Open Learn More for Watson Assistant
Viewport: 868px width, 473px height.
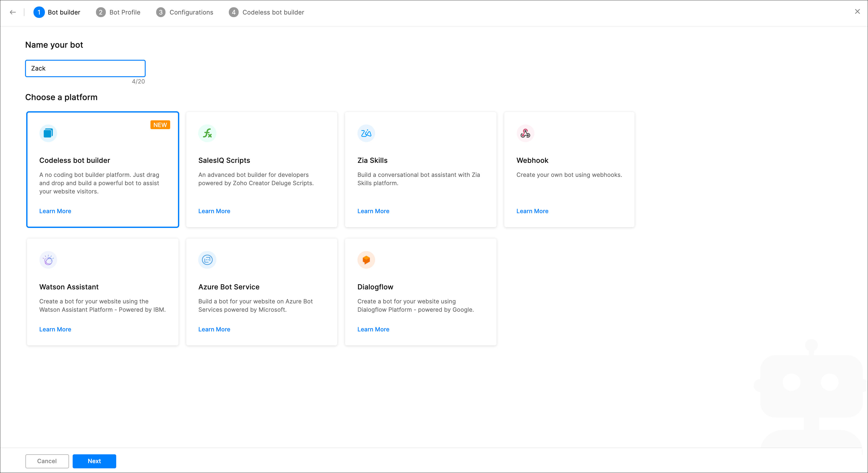55,329
